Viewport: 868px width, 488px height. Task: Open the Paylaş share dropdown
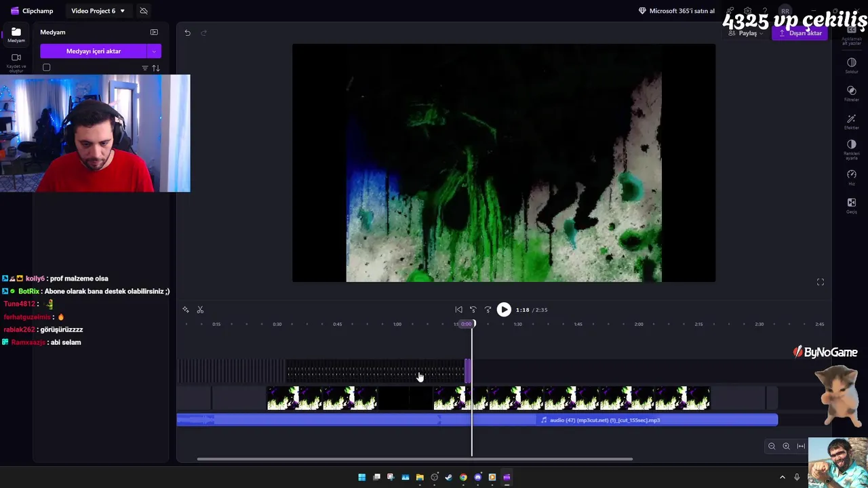747,33
